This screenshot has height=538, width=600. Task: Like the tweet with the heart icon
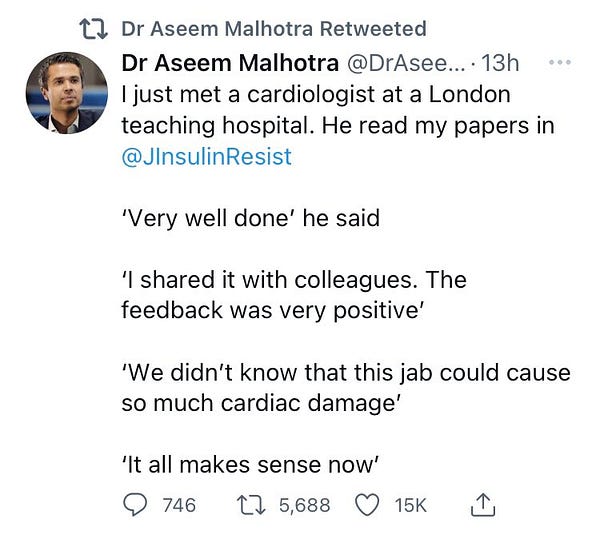coord(367,505)
